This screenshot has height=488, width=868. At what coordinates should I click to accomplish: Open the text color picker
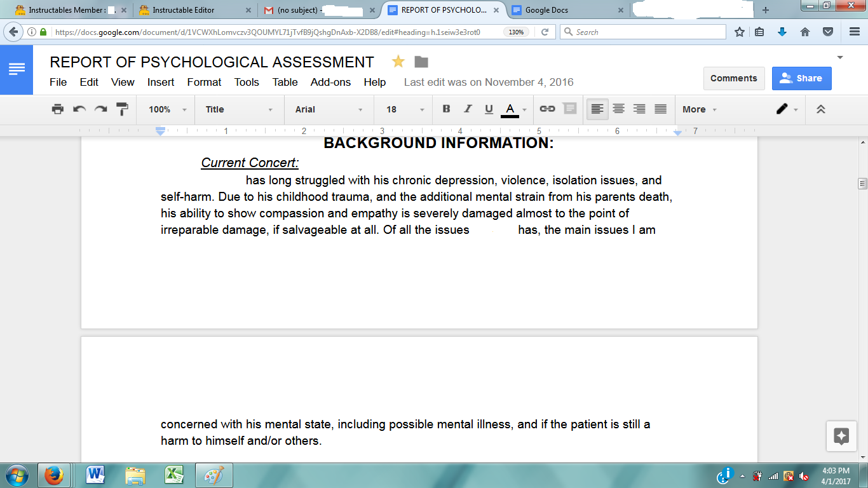[513, 109]
